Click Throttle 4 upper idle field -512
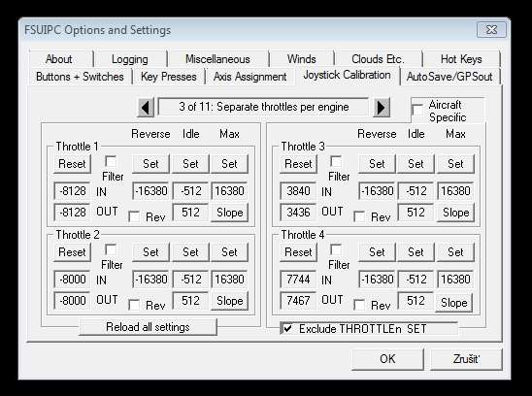The width and height of the screenshot is (532, 396). coord(416,280)
